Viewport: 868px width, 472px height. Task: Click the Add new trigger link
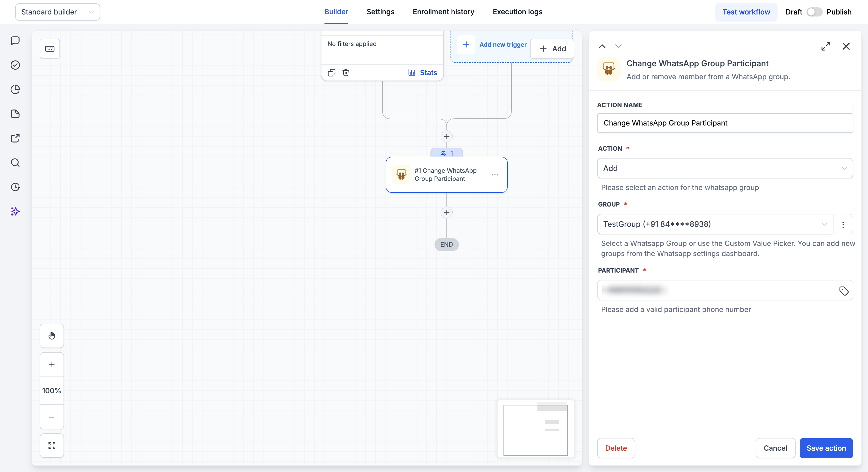[x=503, y=44]
